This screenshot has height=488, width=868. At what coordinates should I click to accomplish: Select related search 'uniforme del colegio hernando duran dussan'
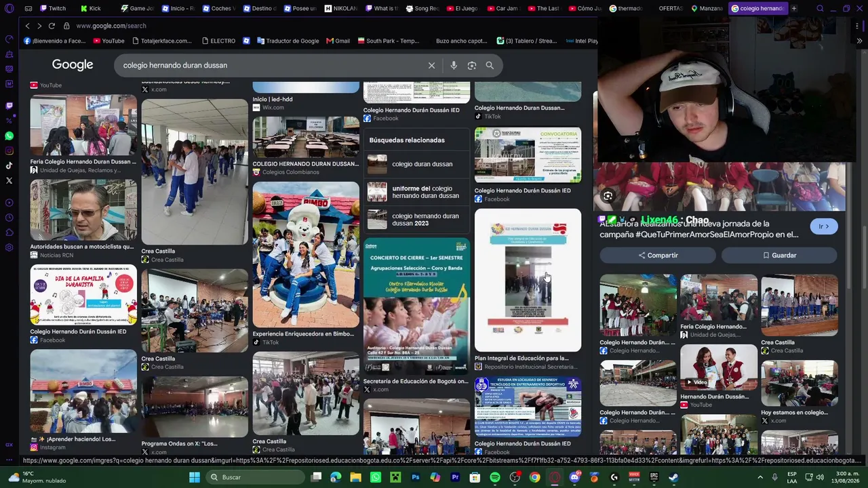[416, 192]
